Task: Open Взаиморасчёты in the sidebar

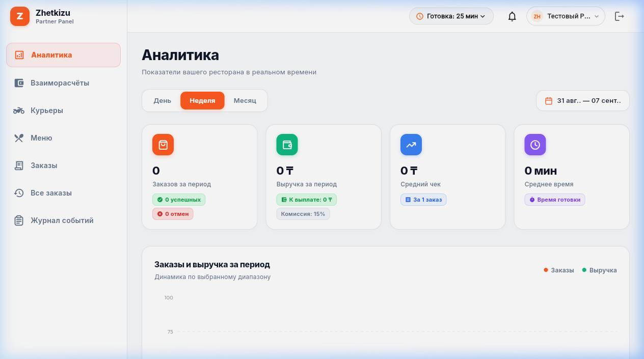Action: click(63, 83)
